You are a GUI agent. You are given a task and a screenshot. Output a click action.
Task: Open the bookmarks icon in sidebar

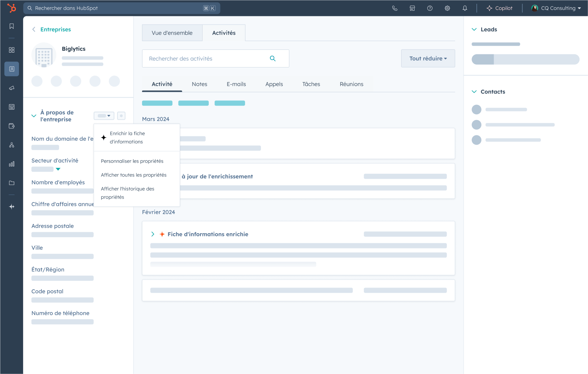pos(12,26)
